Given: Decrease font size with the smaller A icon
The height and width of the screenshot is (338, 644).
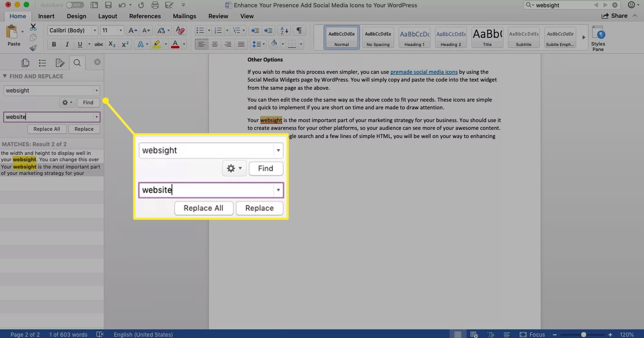Looking at the screenshot, I should [146, 31].
